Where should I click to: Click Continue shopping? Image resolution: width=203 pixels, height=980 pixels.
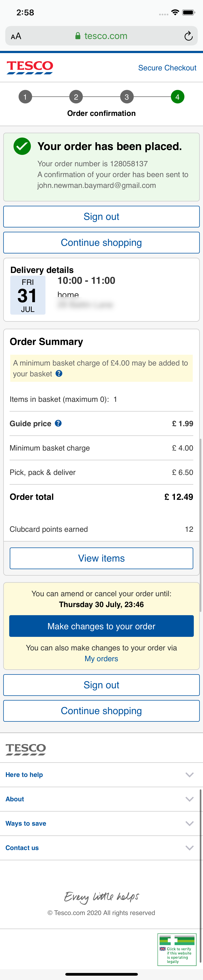coord(101,242)
